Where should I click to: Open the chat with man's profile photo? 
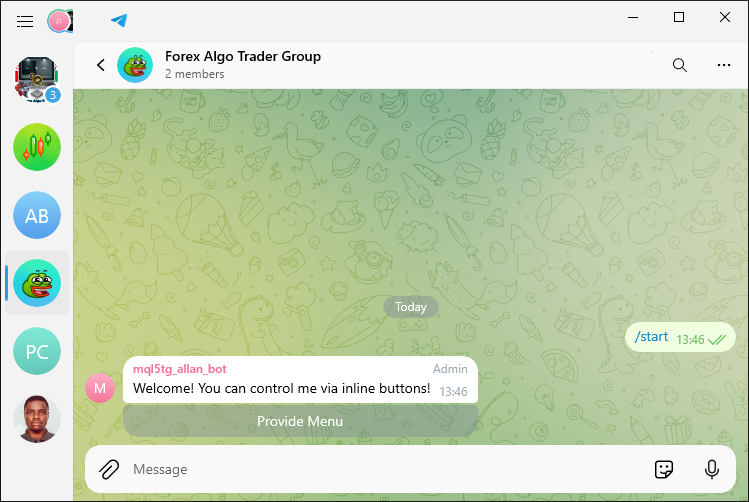[x=37, y=419]
